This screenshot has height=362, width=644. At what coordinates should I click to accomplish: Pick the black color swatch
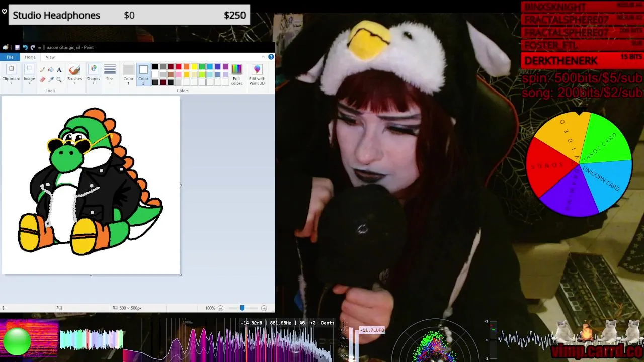pyautogui.click(x=155, y=67)
